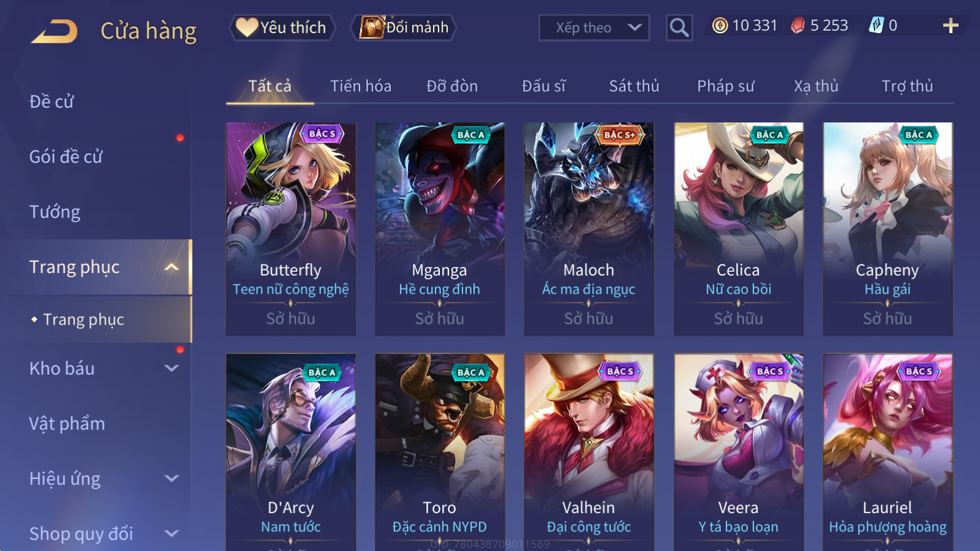
Task: Expand the Shop quy đổi section
Action: click(x=171, y=534)
